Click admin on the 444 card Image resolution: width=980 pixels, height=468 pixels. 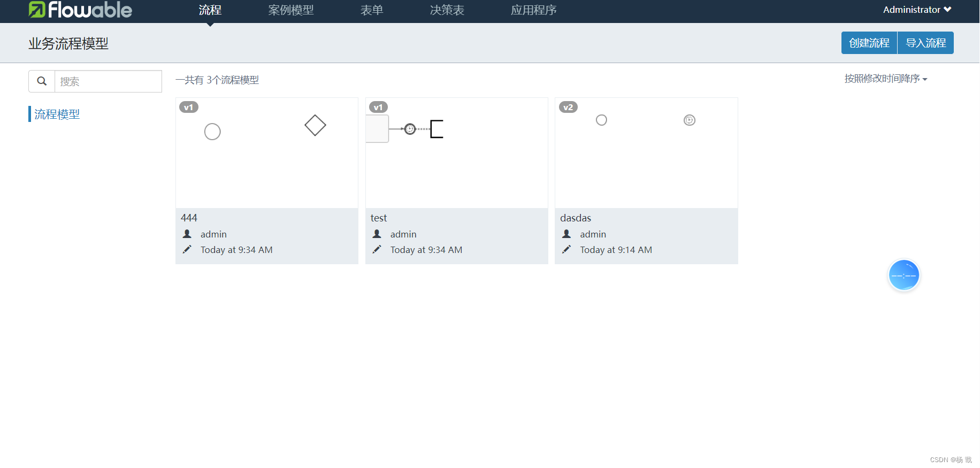213,234
